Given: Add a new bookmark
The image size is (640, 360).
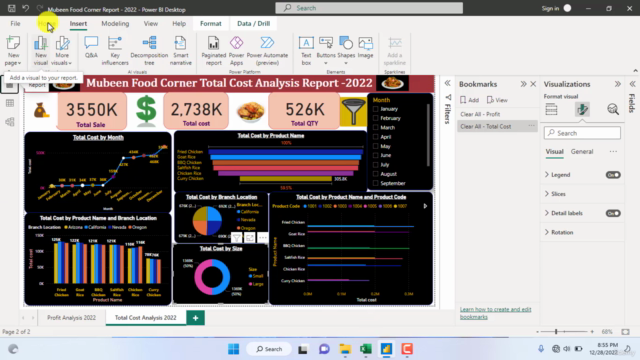Looking at the screenshot, I should pyautogui.click(x=469, y=100).
